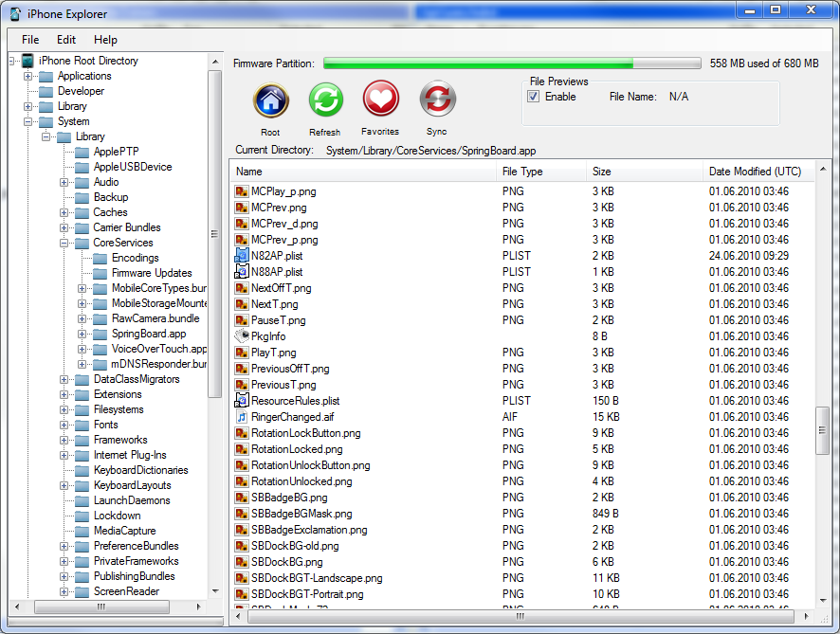Screen dimensions: 840x634
Task: Open the File menu
Action: pyautogui.click(x=30, y=40)
